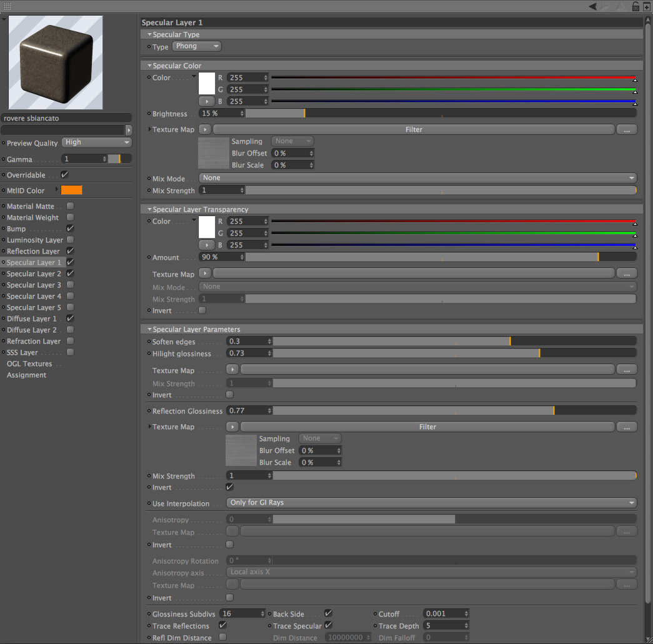Click the Filter bar under Reflection Glossiness
Screen dimensions: 653x644
[x=427, y=427]
